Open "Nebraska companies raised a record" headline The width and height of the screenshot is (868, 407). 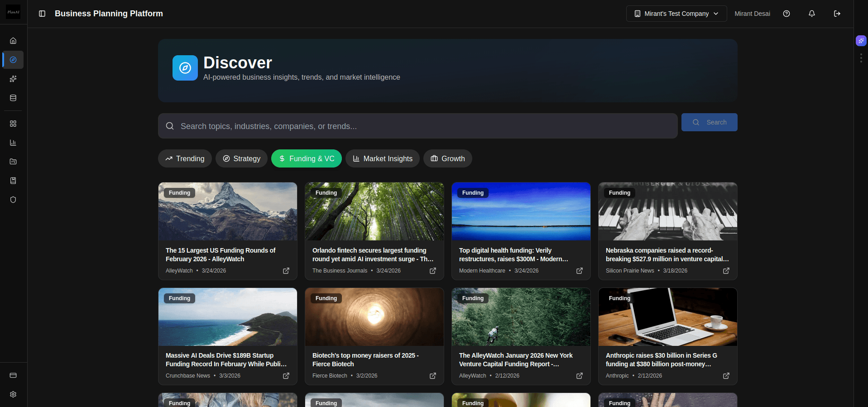point(667,254)
